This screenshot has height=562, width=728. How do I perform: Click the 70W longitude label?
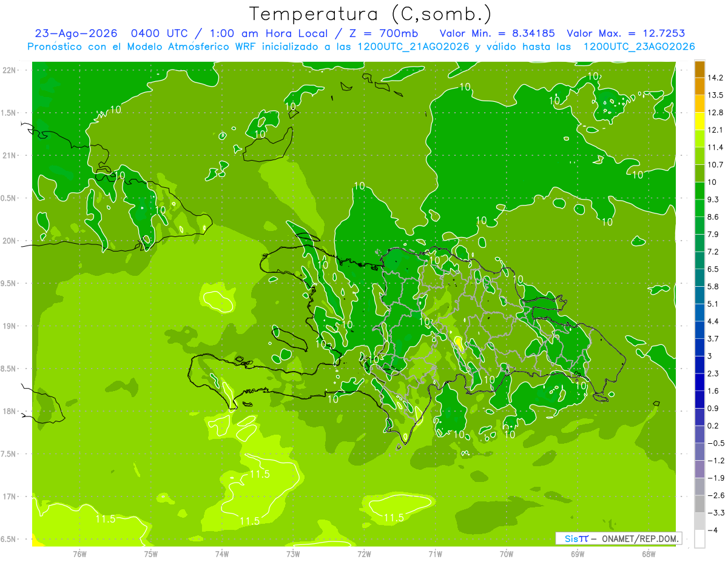point(507,554)
